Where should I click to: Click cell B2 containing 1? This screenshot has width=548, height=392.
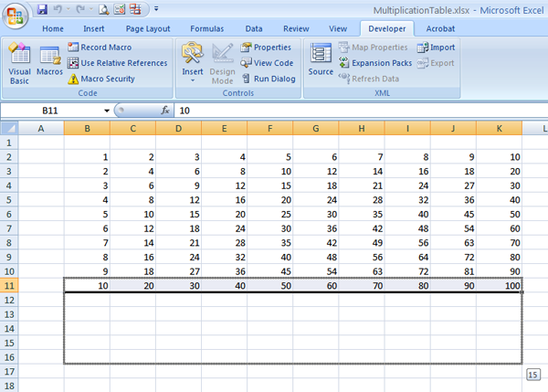pyautogui.click(x=87, y=157)
